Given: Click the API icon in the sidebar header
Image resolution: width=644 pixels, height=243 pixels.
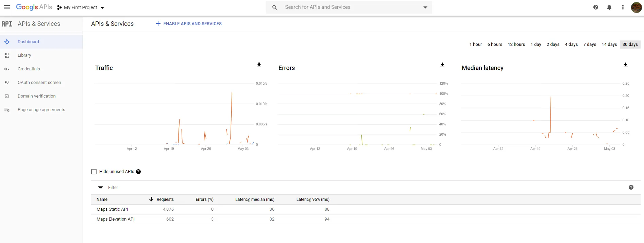Looking at the screenshot, I should [x=7, y=24].
